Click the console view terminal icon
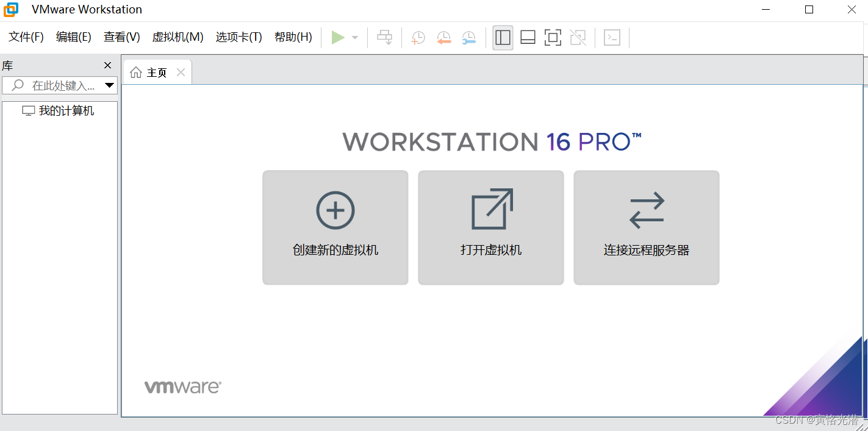868x431 pixels. (612, 38)
